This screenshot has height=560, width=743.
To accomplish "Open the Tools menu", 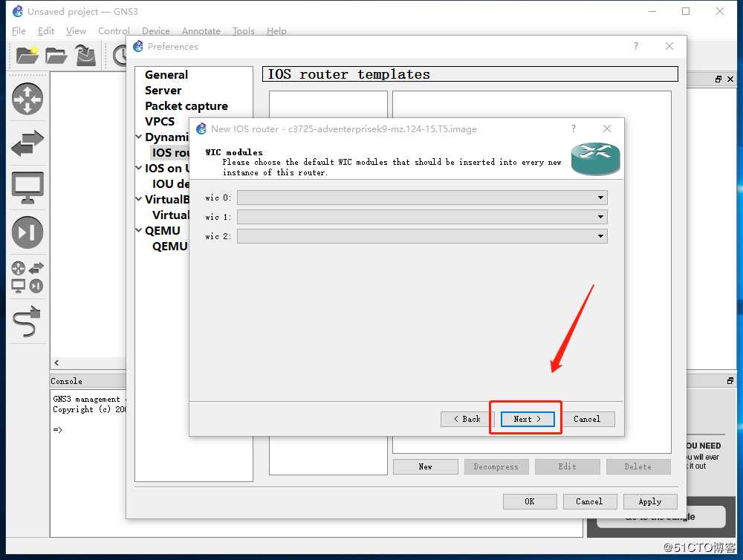I will (243, 30).
